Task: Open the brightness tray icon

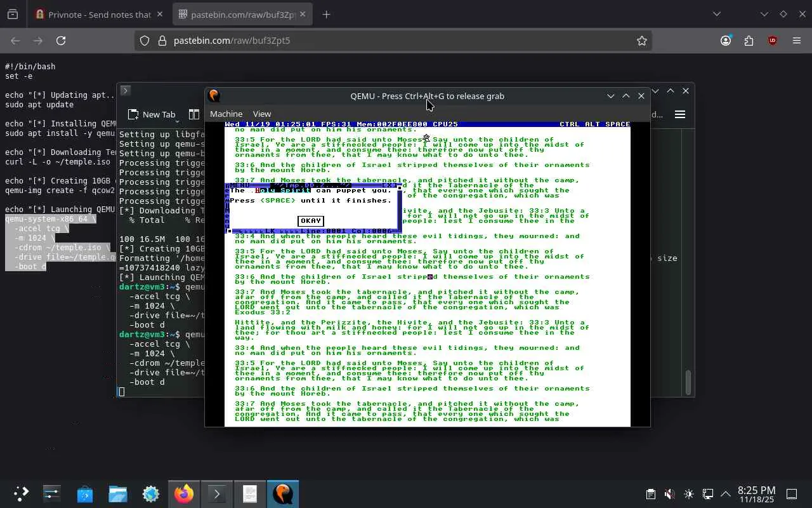Action: (x=689, y=494)
